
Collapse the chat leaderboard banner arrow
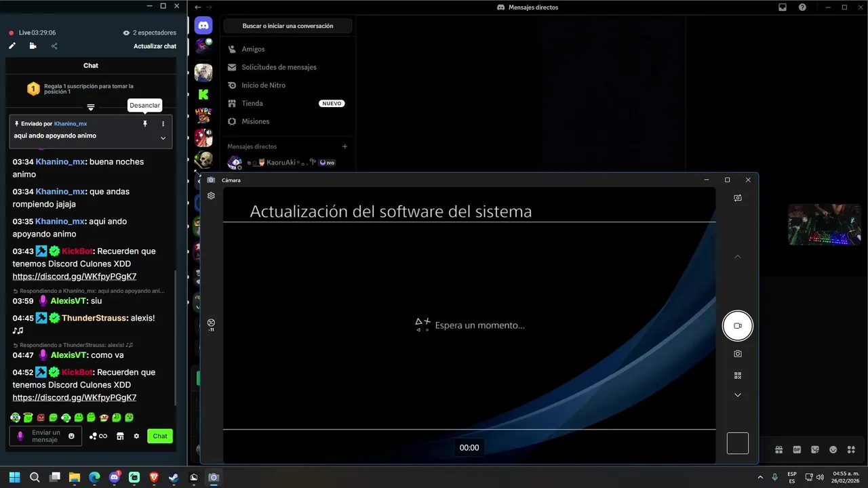[91, 107]
